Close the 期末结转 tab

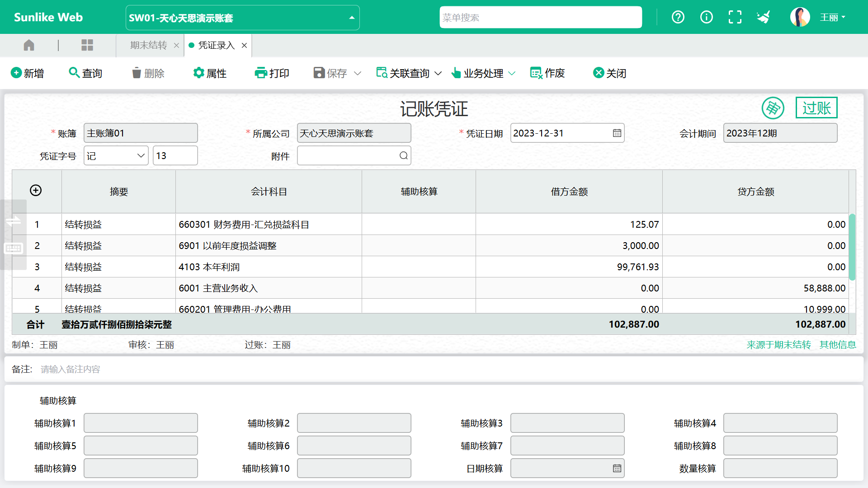point(177,46)
